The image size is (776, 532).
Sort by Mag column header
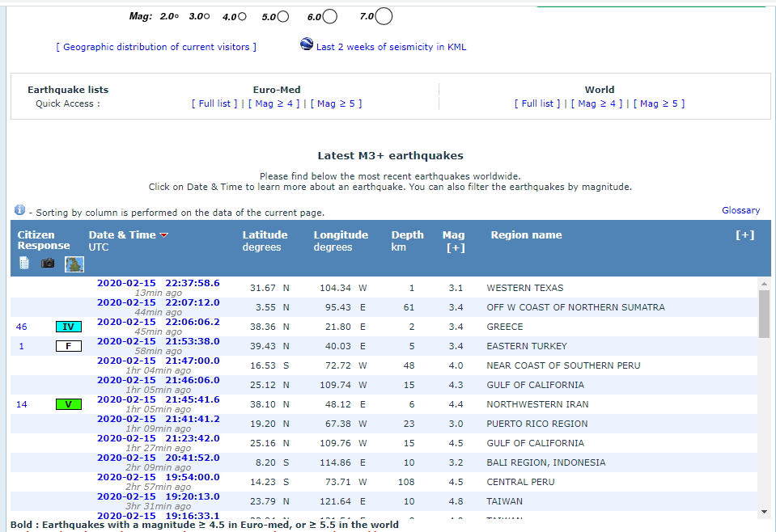pos(453,234)
